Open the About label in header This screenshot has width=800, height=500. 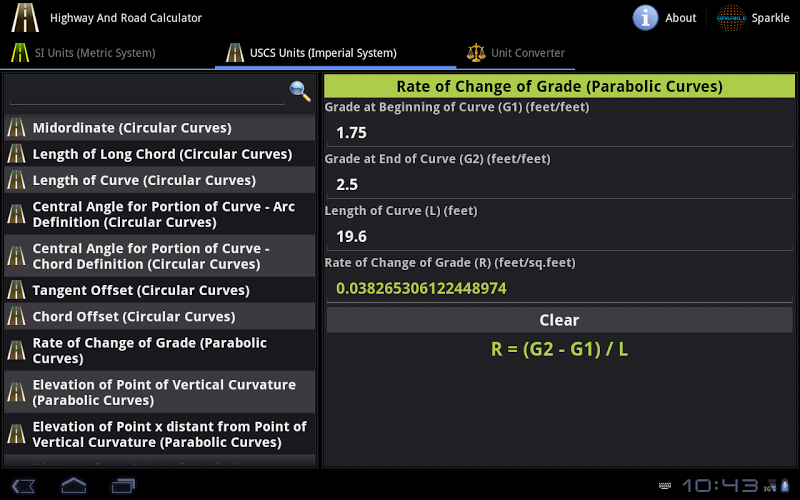pos(681,18)
